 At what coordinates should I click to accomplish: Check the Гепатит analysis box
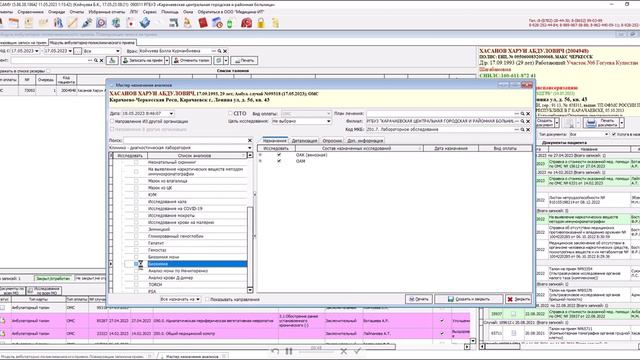coord(136,243)
